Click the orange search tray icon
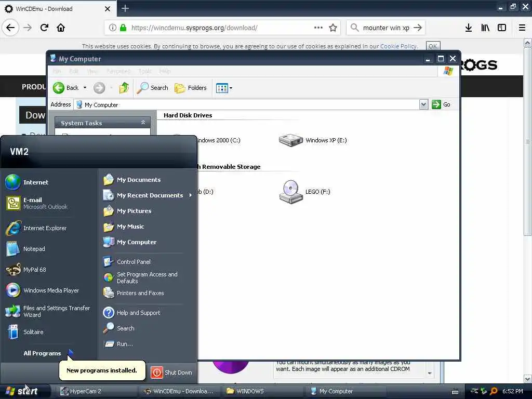The width and height of the screenshot is (532, 399). (494, 391)
